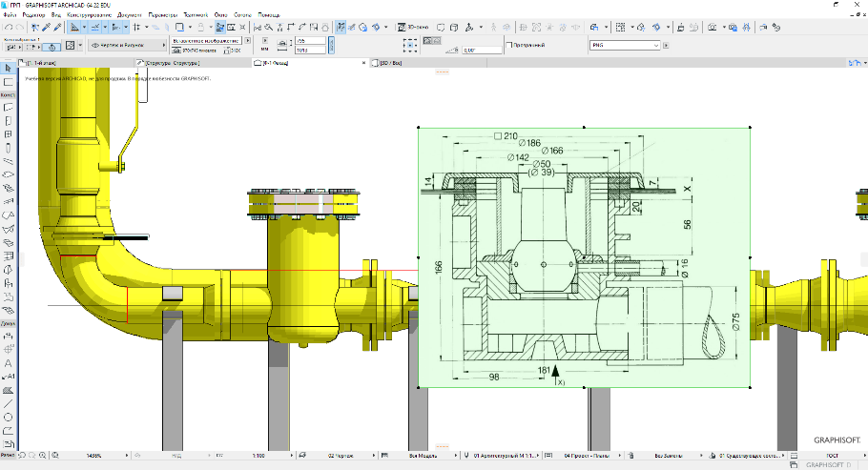Click the Eyedropper pick-up parameters icon
The width and height of the screenshot is (868, 470).
tap(46, 28)
